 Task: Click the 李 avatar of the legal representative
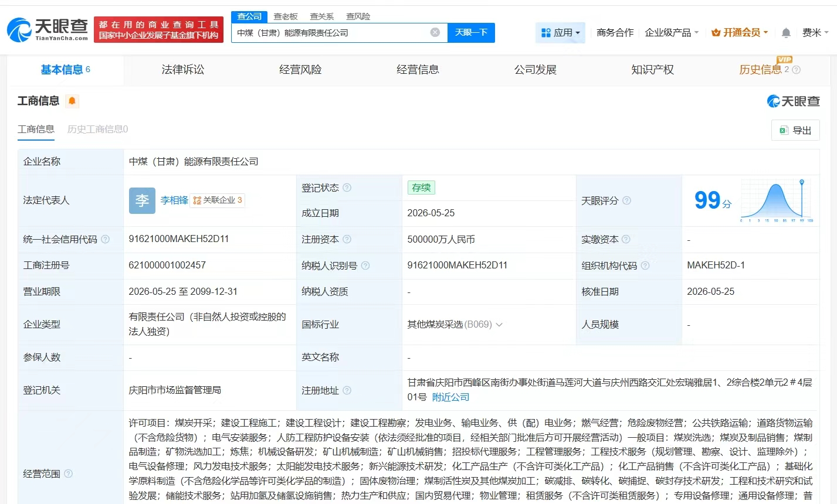(142, 200)
